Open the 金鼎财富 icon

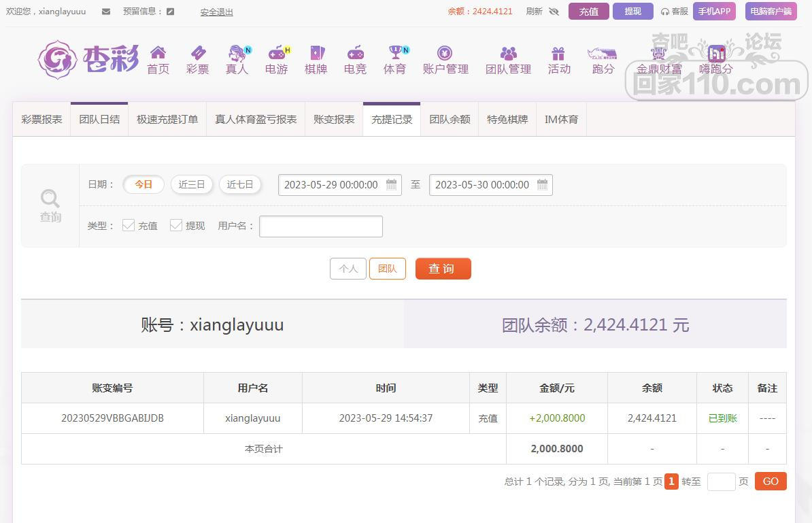659,53
